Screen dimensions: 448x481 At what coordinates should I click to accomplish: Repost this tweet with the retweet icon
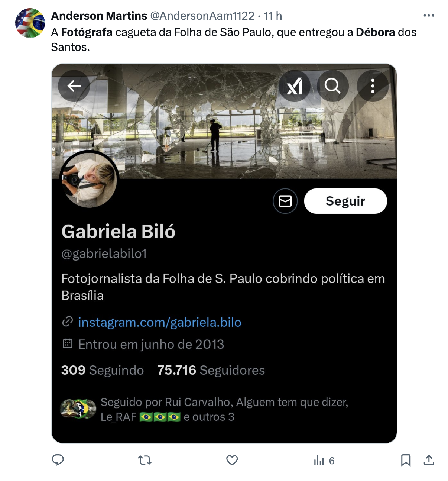tap(145, 461)
